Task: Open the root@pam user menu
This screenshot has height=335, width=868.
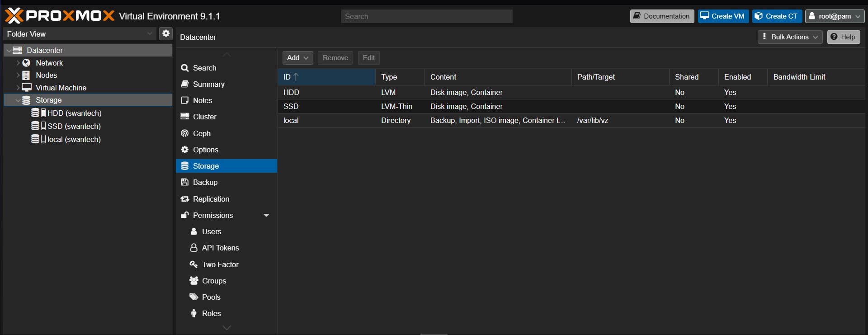Action: coord(835,16)
